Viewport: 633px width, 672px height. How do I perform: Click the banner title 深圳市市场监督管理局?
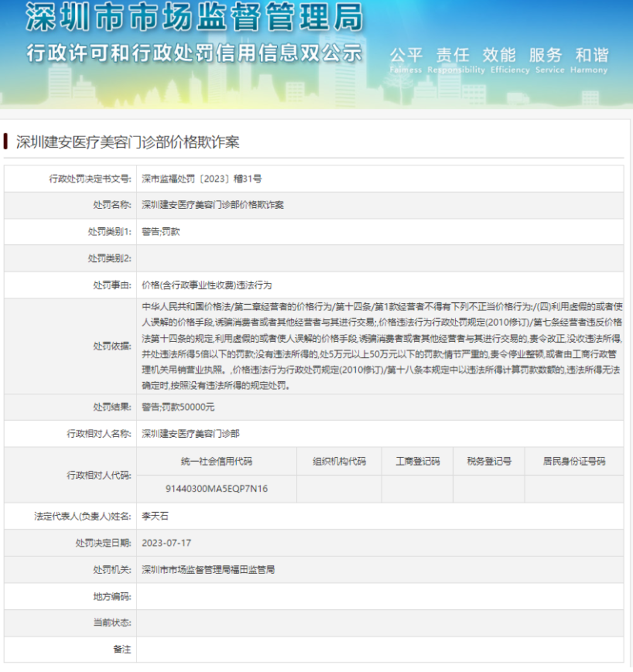194,17
